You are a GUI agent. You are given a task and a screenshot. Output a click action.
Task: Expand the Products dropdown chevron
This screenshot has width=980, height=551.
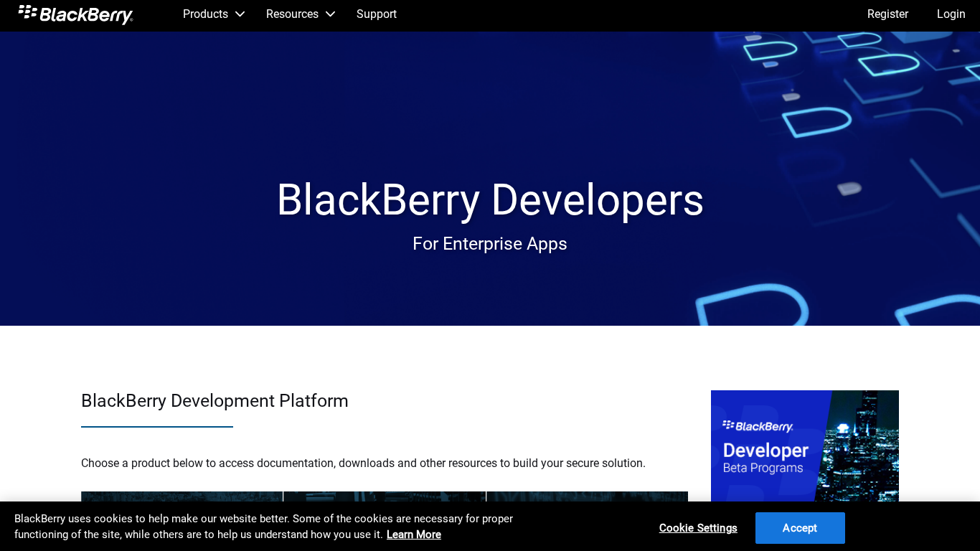click(240, 14)
